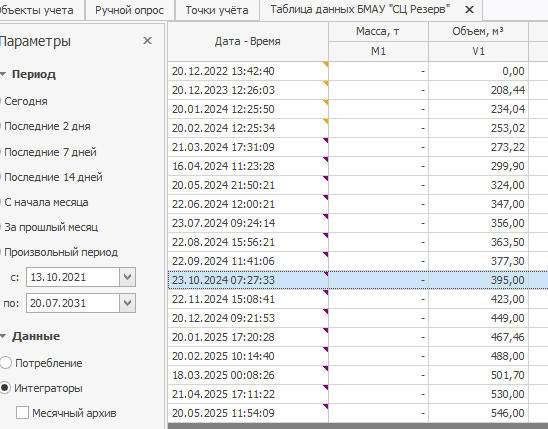
Task: Select the Потребление radio button
Action: coord(6,363)
